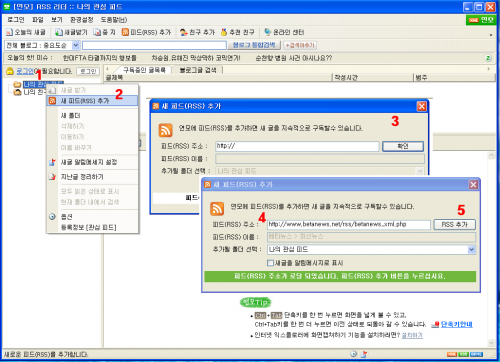
Task: Click the 로그인 button in sidebar
Action: [x=88, y=71]
